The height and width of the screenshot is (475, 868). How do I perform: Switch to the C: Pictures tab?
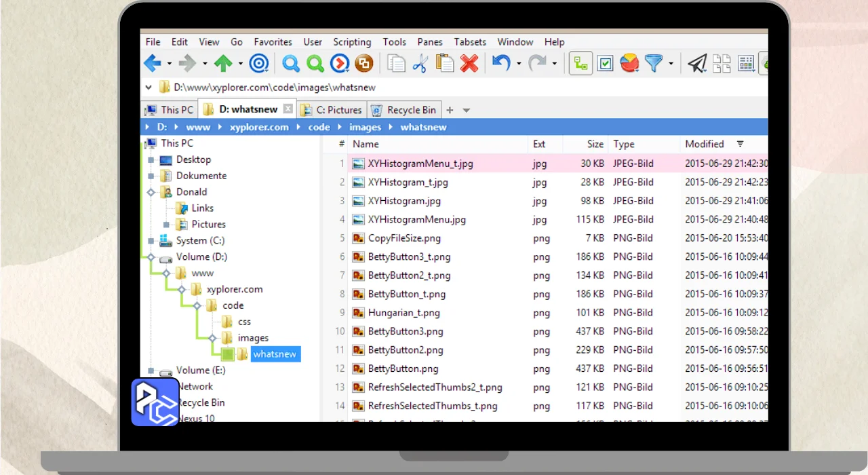pyautogui.click(x=333, y=110)
